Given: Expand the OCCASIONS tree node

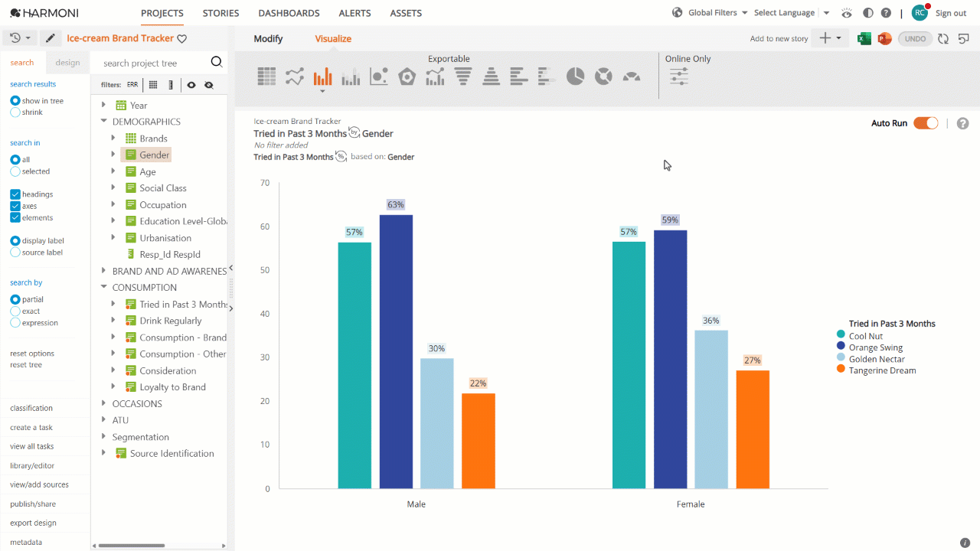Looking at the screenshot, I should click(104, 403).
